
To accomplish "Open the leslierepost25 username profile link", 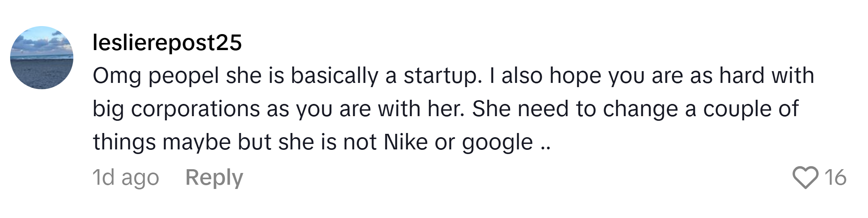I will (167, 43).
